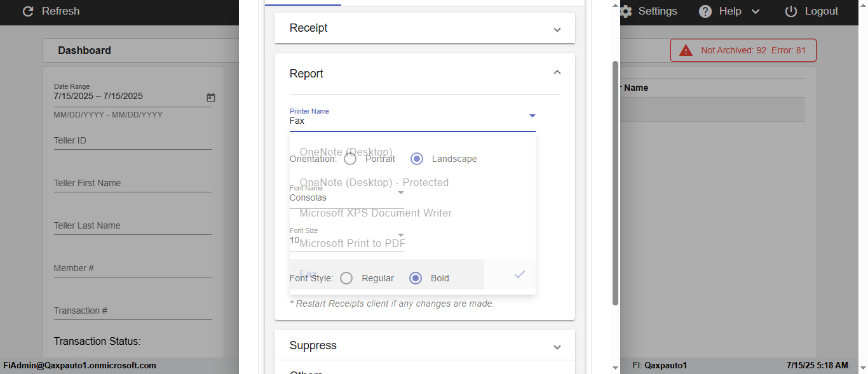Click the checkmark beside the Fax option
868x374 pixels.
click(x=520, y=274)
